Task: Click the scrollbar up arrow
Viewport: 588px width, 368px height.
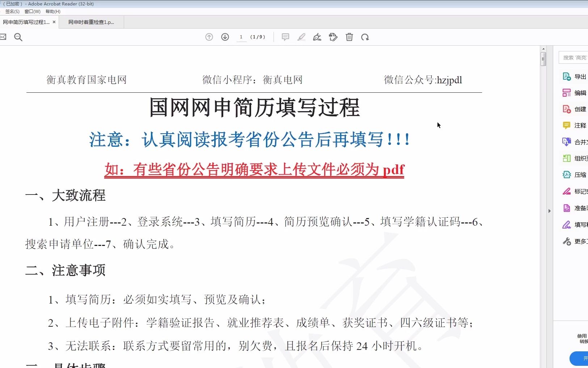Action: pos(543,49)
